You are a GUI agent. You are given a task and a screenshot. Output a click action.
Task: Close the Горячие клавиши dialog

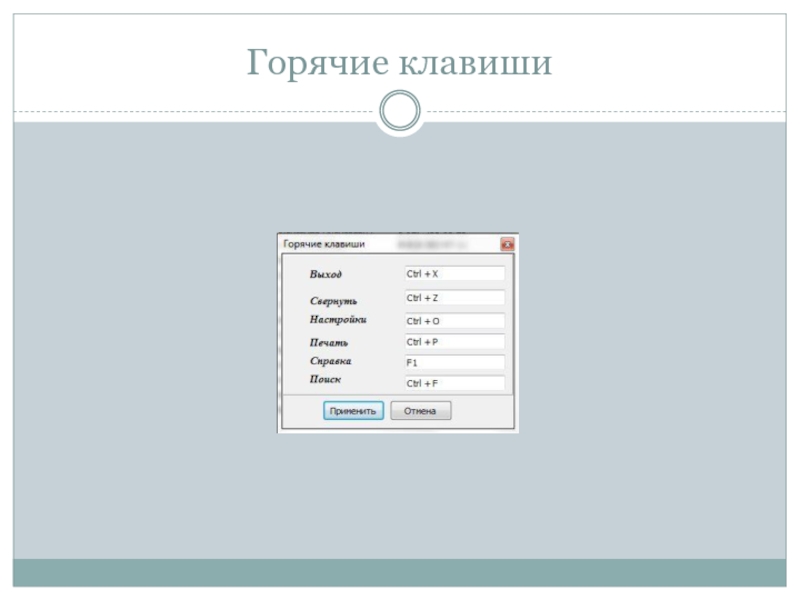click(507, 243)
